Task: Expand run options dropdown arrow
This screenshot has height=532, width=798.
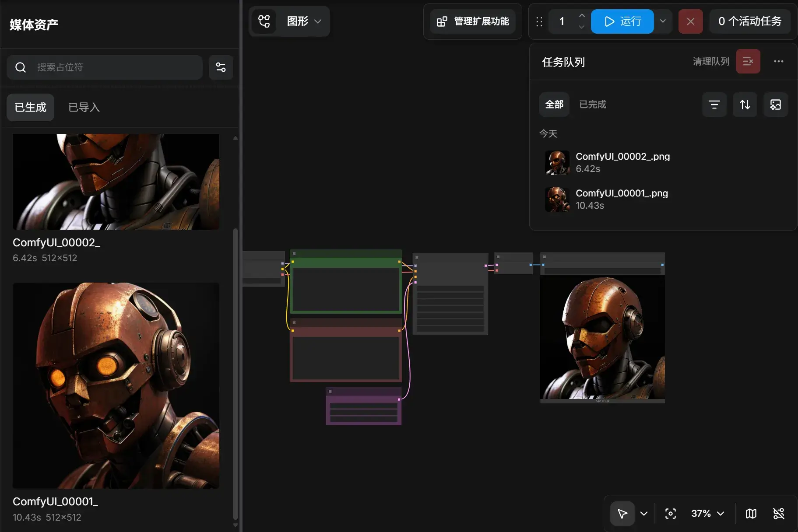Action: [x=663, y=21]
